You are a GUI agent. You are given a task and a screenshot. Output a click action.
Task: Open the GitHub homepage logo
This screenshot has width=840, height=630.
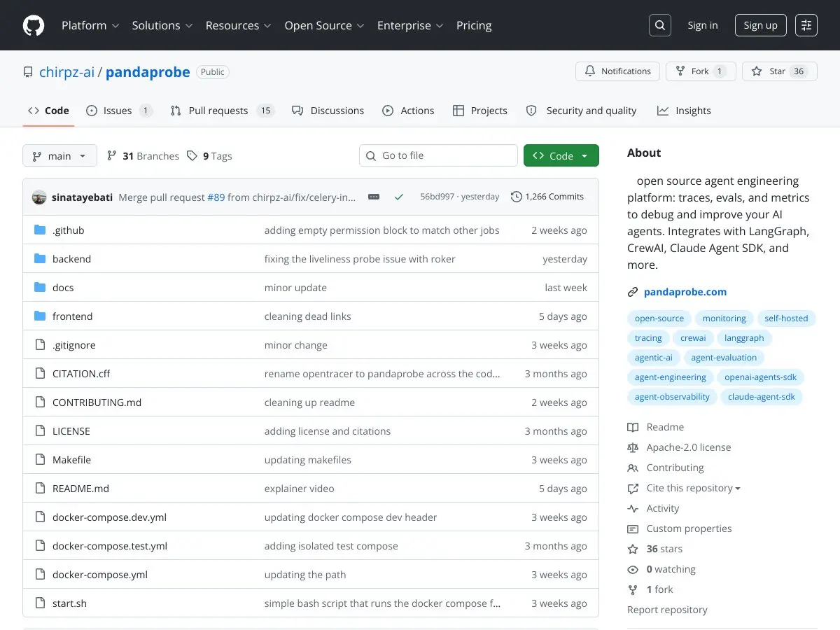click(34, 25)
